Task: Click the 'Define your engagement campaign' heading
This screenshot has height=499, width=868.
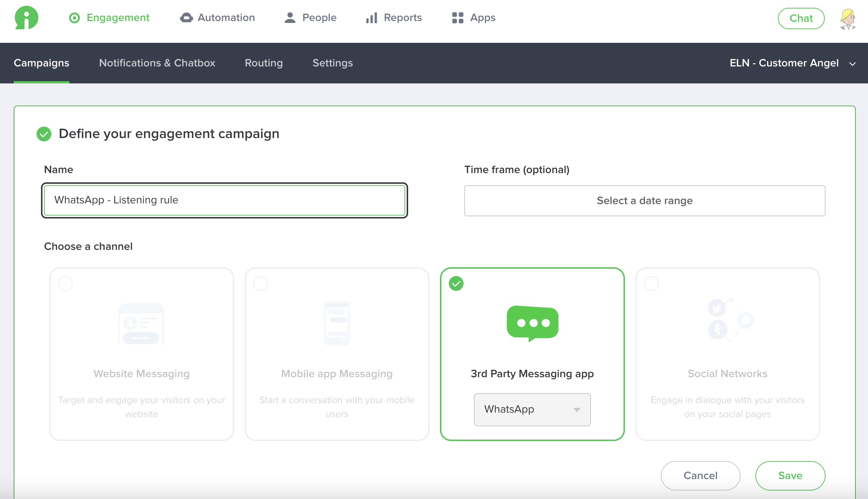Action: tap(169, 134)
